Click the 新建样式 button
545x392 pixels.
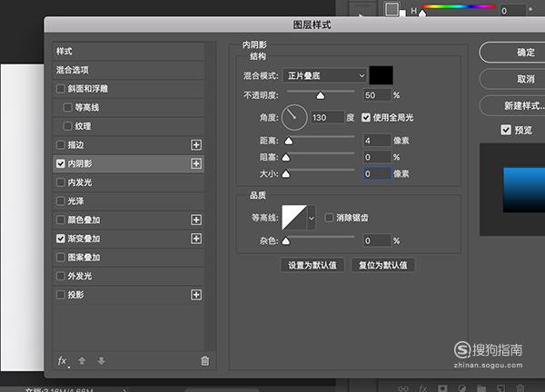[x=512, y=105]
